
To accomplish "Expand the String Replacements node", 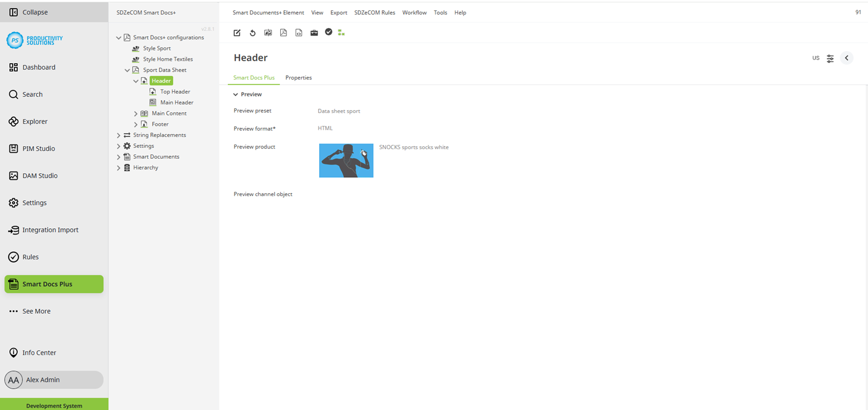I will [118, 135].
